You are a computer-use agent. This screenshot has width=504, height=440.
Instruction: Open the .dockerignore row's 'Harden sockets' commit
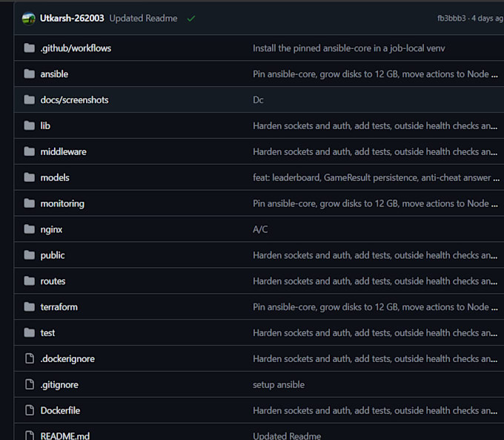(375, 359)
